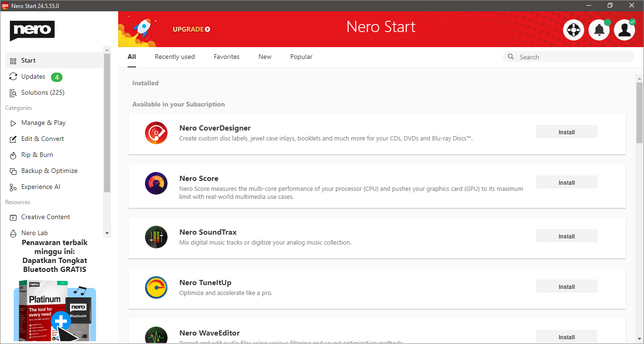Switch to Recently used tab
This screenshot has height=344, width=644.
[175, 57]
